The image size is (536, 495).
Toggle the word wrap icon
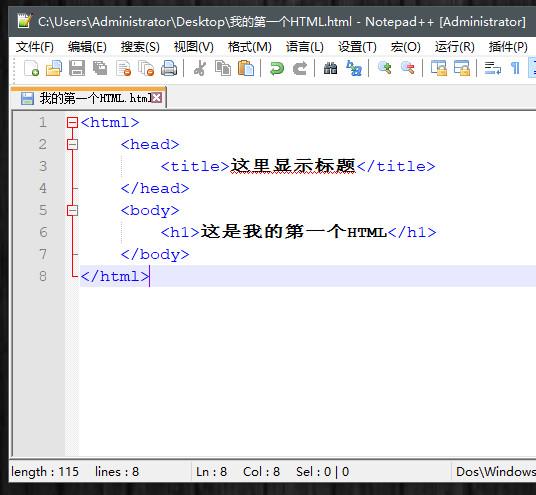493,68
